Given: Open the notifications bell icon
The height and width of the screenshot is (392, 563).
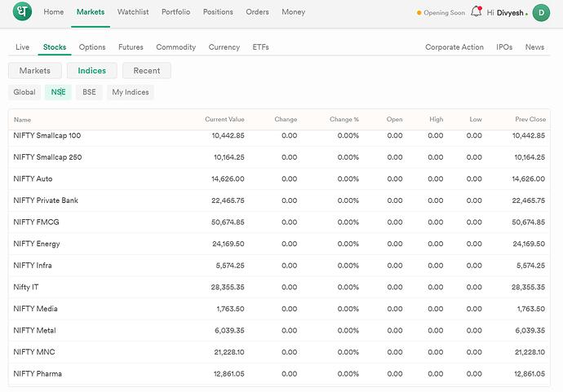Looking at the screenshot, I should click(477, 11).
